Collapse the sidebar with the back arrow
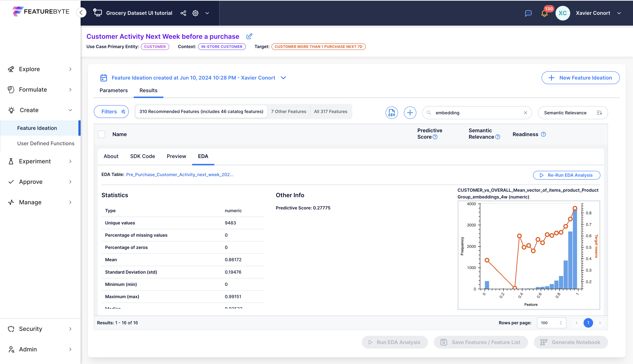The height and width of the screenshot is (364, 633). (81, 12)
